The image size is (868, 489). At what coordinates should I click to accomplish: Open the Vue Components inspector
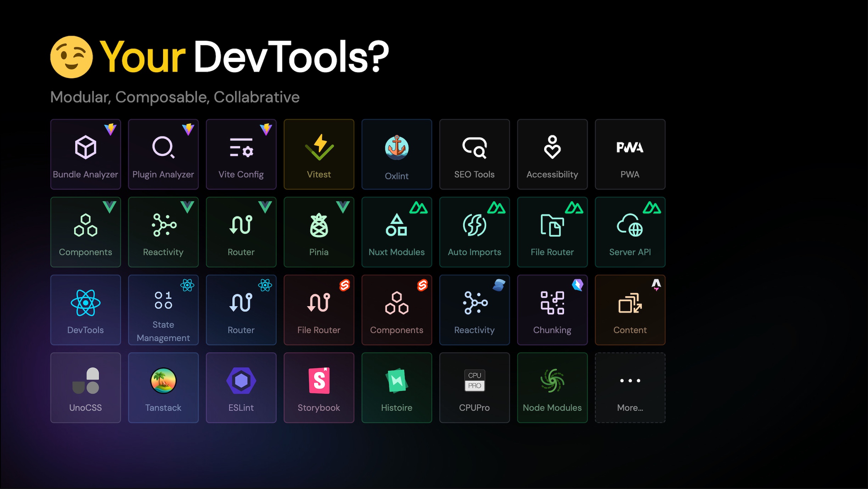[85, 232]
